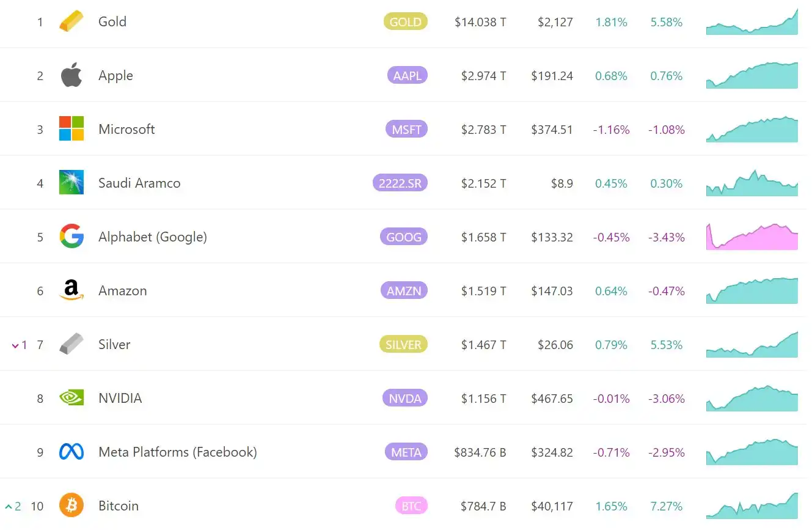Image resolution: width=812 pixels, height=530 pixels.
Task: Click the AAPL ticker badge
Action: pos(407,76)
